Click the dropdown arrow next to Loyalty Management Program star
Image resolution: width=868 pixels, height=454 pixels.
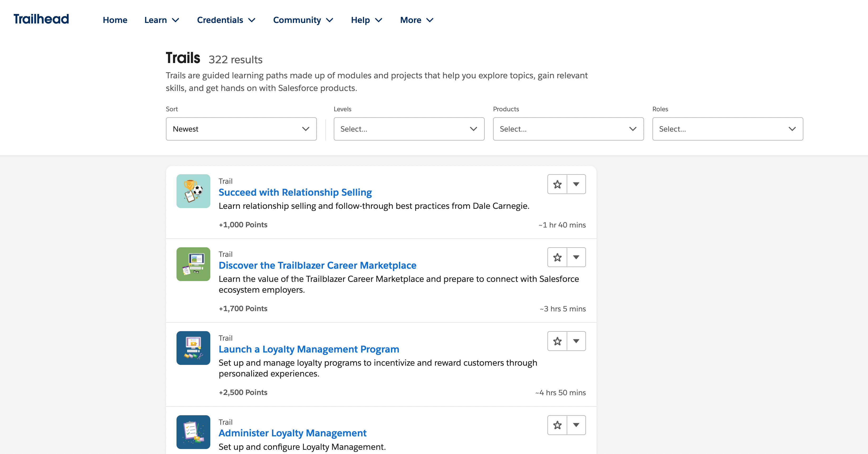coord(576,340)
